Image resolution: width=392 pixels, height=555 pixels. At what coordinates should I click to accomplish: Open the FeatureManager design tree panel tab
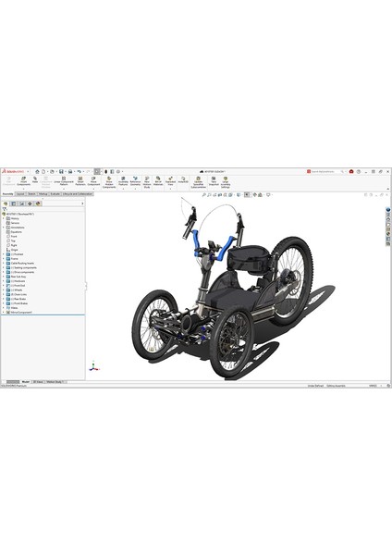coord(6,203)
